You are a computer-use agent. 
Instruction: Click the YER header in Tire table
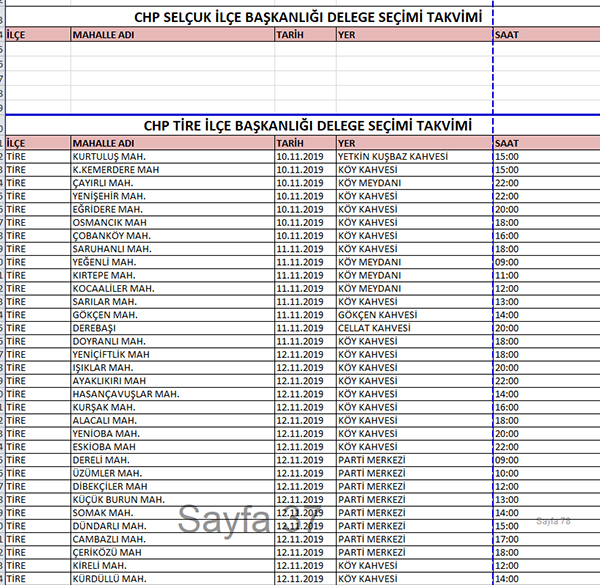414,143
